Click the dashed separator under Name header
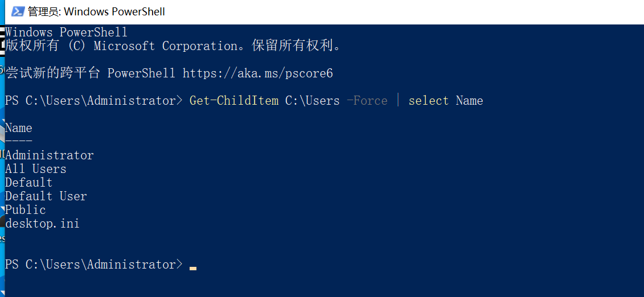Screen dimensions: 644x297 coord(18,142)
